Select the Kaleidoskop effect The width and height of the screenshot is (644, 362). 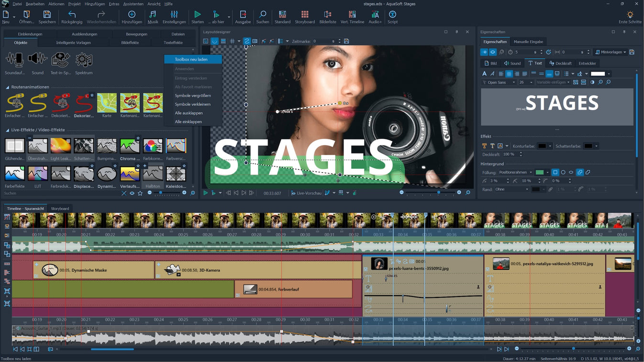click(176, 174)
